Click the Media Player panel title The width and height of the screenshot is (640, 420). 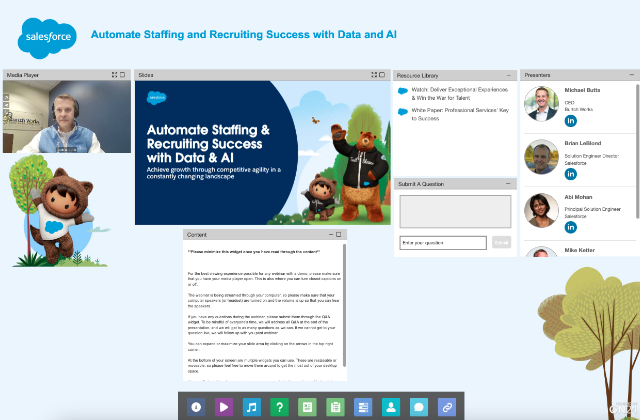tap(23, 75)
